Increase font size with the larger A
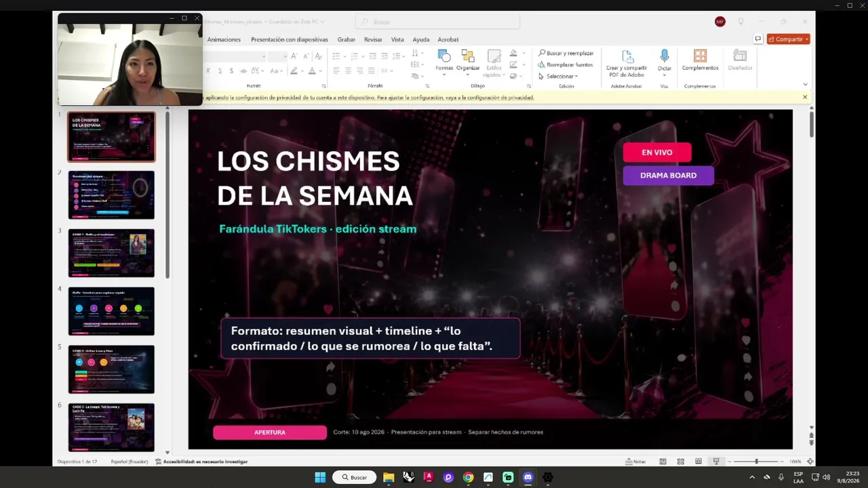This screenshot has height=488, width=868. pos(296,56)
